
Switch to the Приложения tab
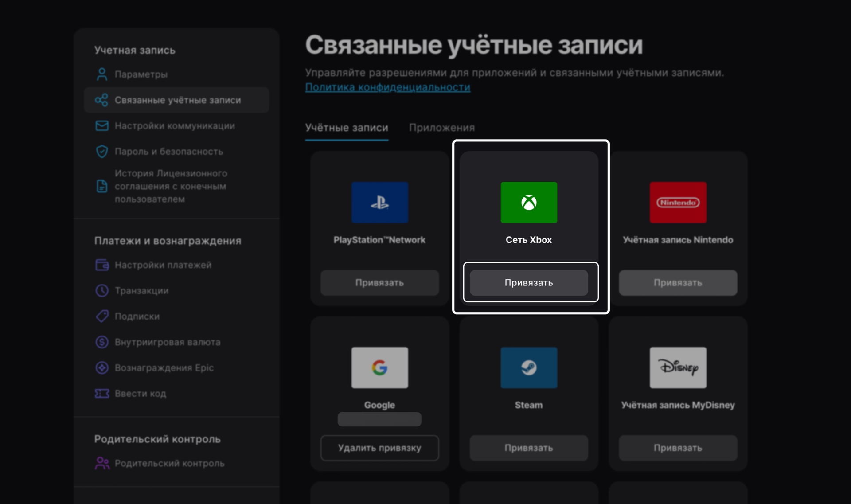442,128
